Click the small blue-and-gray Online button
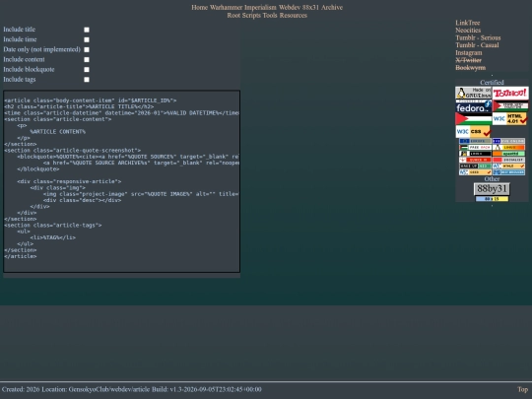 tap(508, 141)
